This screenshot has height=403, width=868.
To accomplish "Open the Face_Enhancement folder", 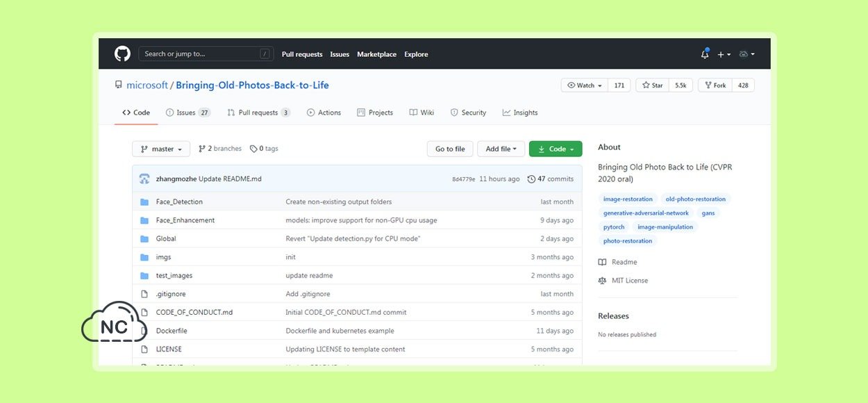I will (185, 220).
